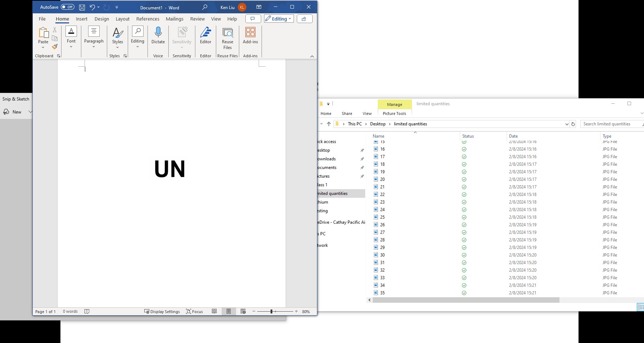Image resolution: width=644 pixels, height=343 pixels.
Task: Adjust the Word zoom slider handle
Action: [271, 311]
